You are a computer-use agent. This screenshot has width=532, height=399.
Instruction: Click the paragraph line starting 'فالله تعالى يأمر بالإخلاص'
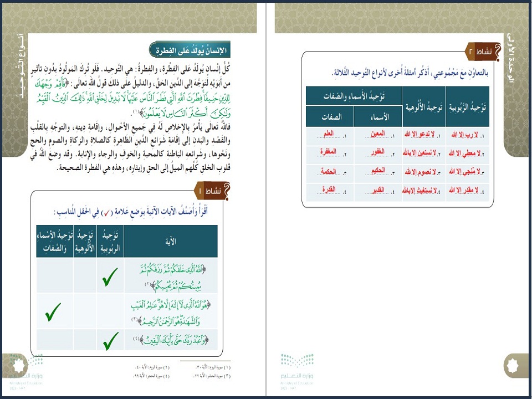click(131, 127)
